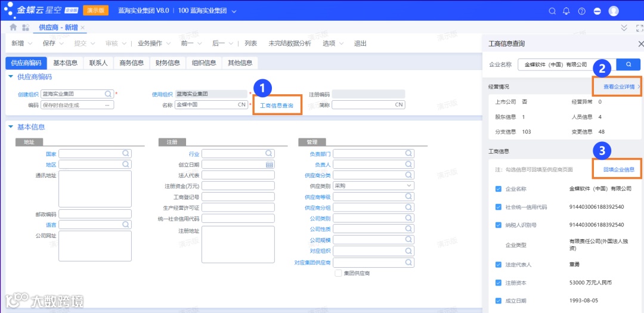
Task: Close the 供应商 - 新增 tab
Action: pyautogui.click(x=82, y=27)
